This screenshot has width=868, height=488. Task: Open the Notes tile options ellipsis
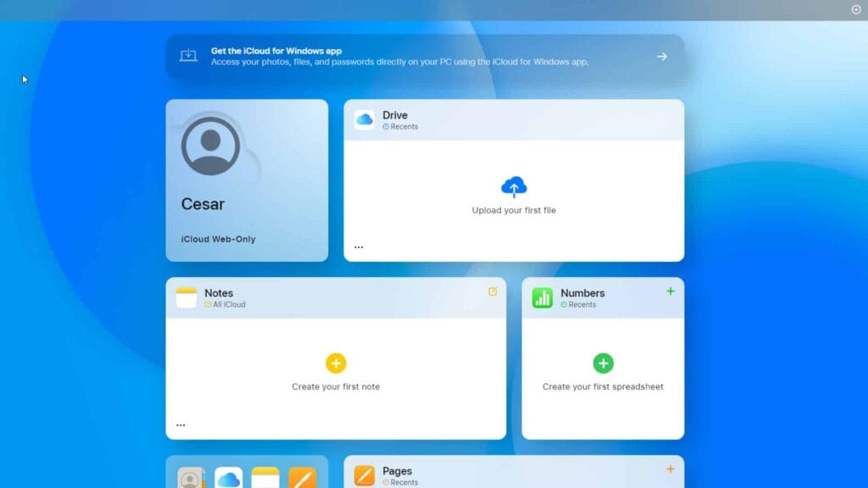pyautogui.click(x=181, y=425)
